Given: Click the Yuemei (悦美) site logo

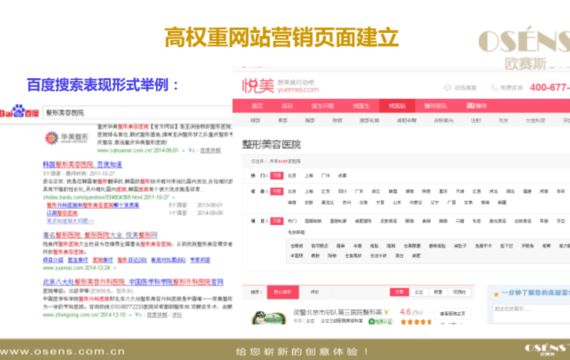Looking at the screenshot, I should (258, 86).
